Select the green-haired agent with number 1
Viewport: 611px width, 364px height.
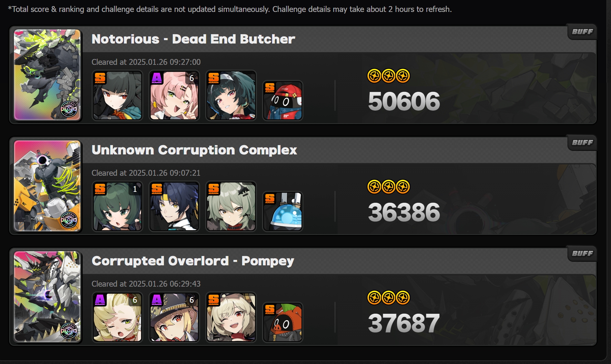coord(117,206)
